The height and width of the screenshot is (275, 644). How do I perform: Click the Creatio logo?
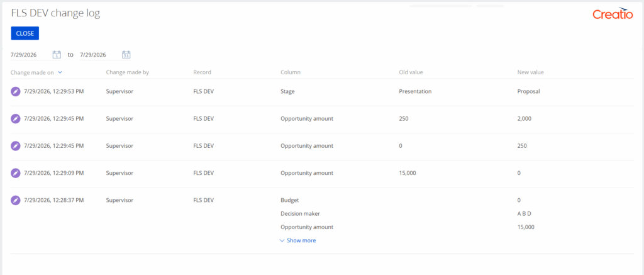(613, 14)
